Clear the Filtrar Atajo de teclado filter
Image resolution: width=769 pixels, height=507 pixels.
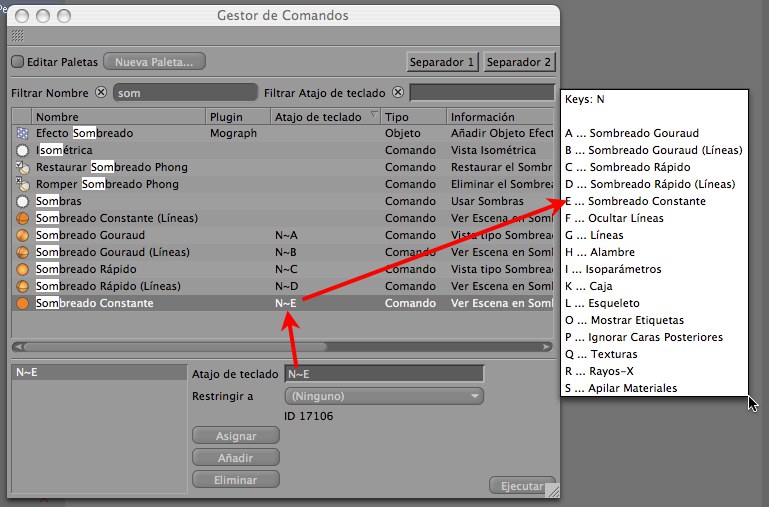pyautogui.click(x=398, y=93)
